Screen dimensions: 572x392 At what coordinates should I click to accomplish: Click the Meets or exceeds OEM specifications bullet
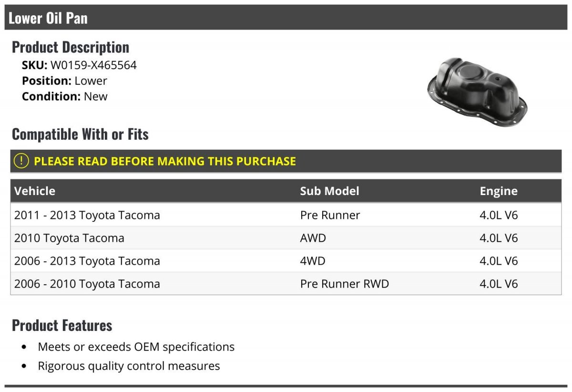point(136,347)
